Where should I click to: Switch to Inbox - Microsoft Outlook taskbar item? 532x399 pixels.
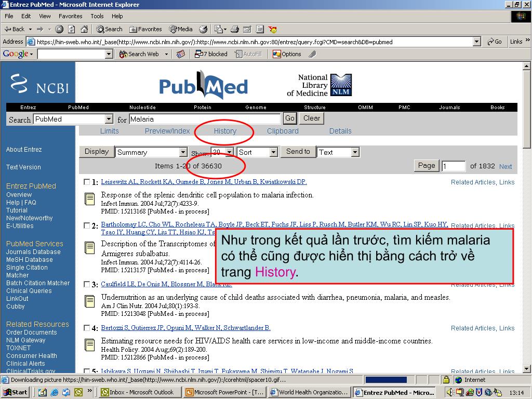pyautogui.click(x=140, y=392)
